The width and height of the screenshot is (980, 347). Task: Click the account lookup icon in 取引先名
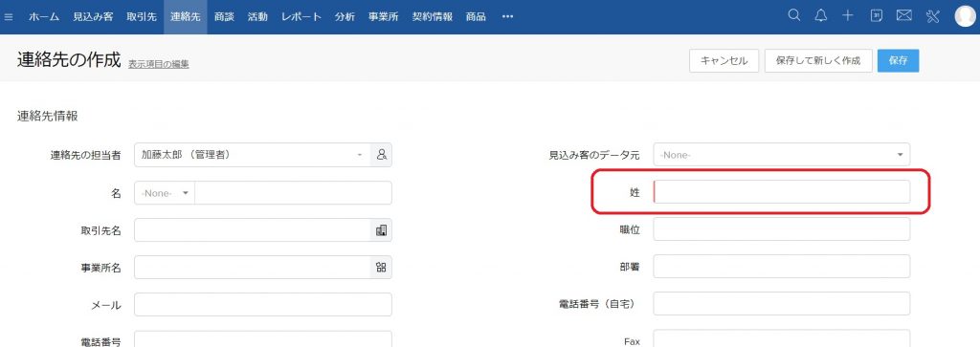click(381, 230)
